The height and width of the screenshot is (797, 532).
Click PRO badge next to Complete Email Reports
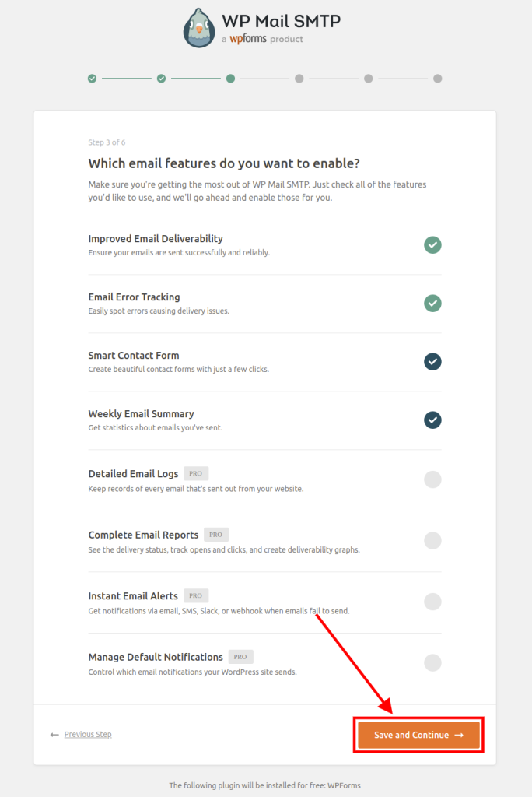pyautogui.click(x=216, y=535)
